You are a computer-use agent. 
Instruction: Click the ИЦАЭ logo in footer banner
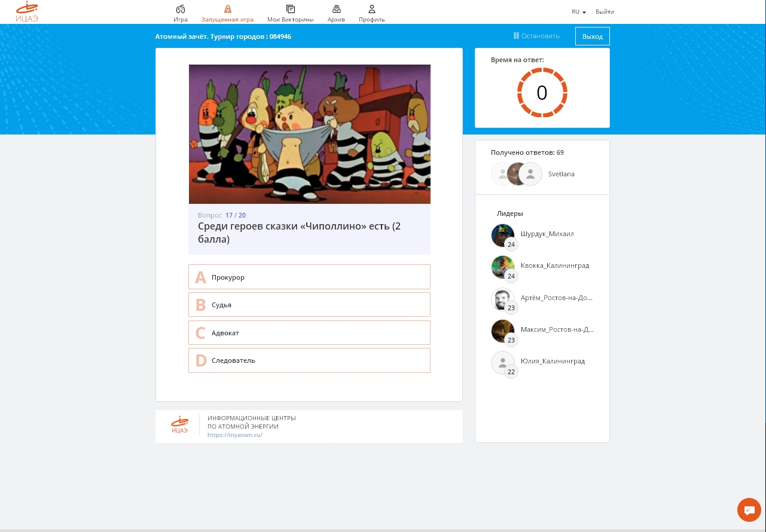[179, 425]
